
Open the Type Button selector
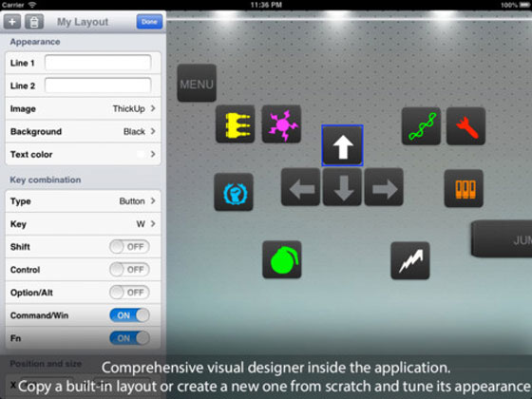[84, 201]
